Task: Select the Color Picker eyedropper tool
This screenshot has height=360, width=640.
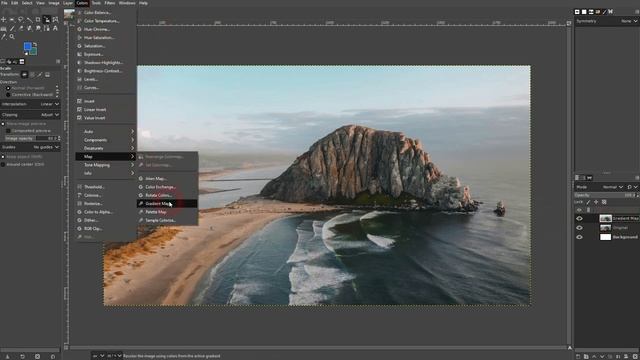Action: (x=3, y=37)
